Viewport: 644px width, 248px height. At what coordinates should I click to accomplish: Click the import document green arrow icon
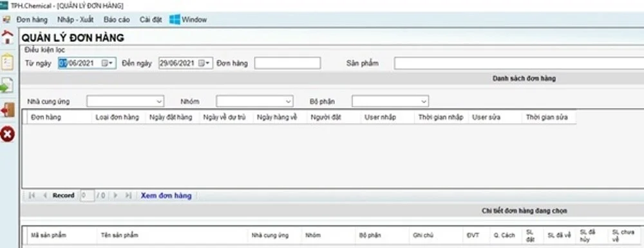pyautogui.click(x=6, y=86)
